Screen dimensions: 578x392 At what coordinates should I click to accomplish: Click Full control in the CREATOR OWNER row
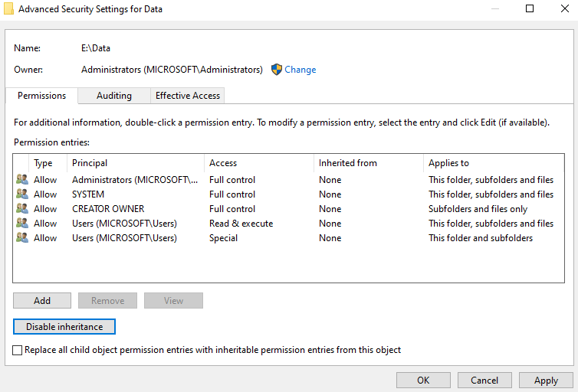tap(232, 209)
